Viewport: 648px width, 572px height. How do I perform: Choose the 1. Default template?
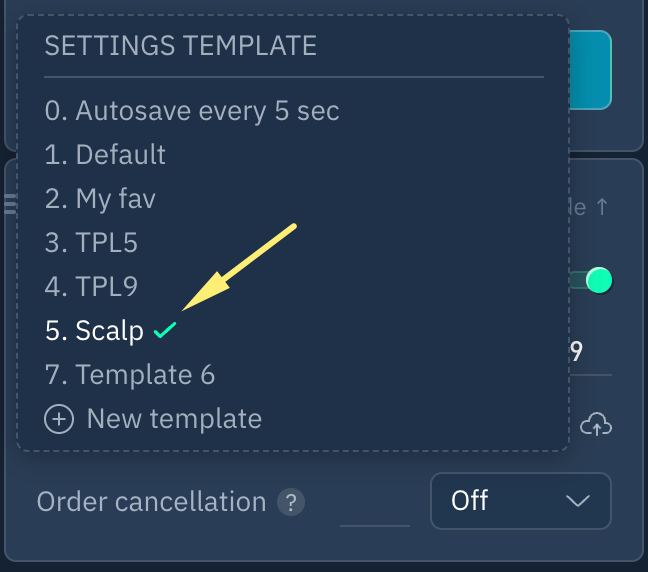(x=105, y=155)
